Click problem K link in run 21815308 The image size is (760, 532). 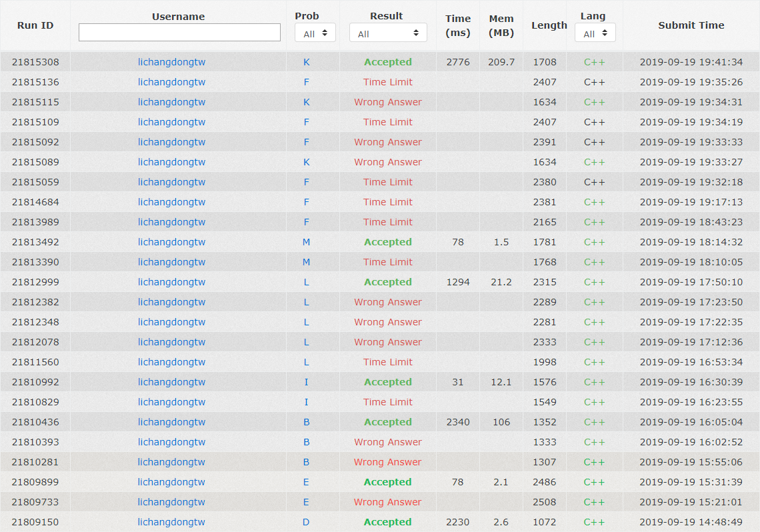[307, 62]
